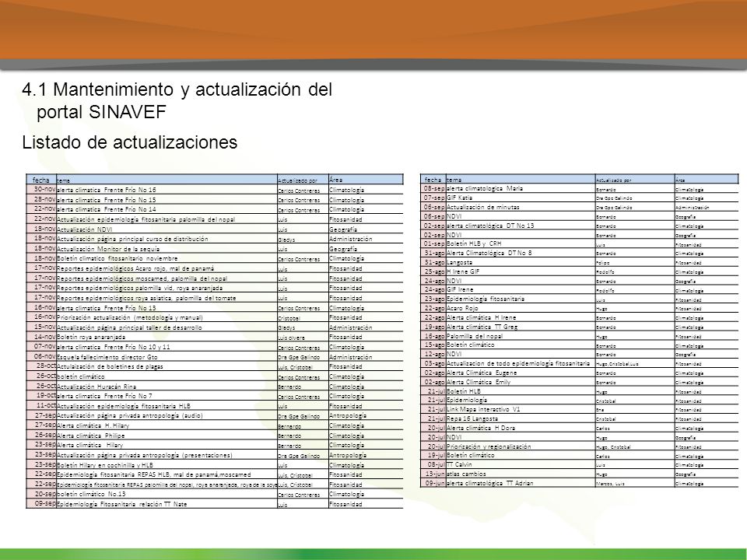Select 'alerta climatologica Maria' in right table
The height and width of the screenshot is (560, 747).
pyautogui.click(x=485, y=188)
